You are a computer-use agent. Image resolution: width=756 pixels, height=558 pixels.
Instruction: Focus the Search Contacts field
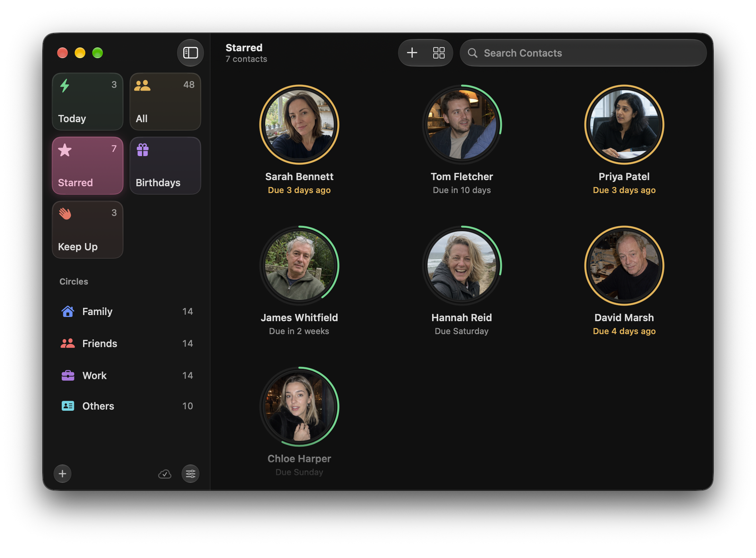coord(583,53)
